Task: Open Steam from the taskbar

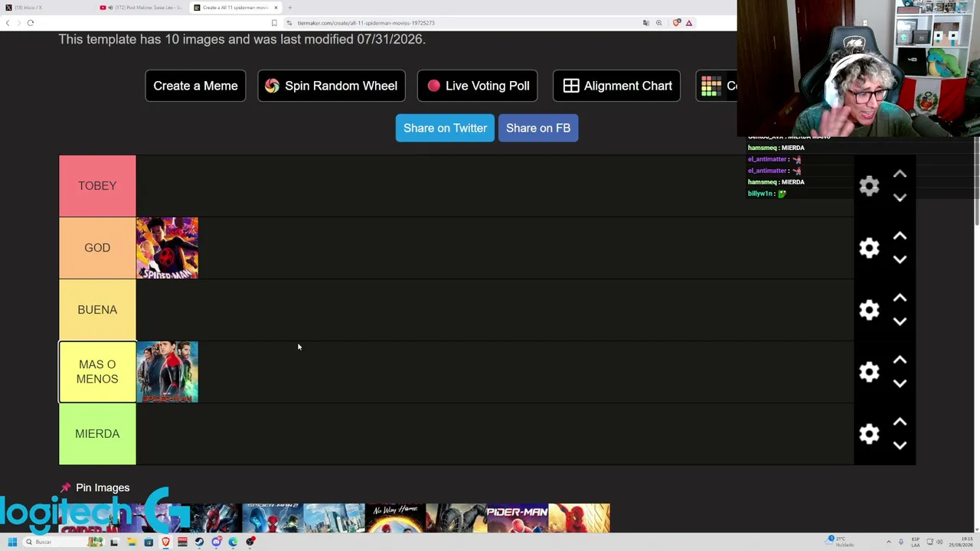Action: coord(199,542)
